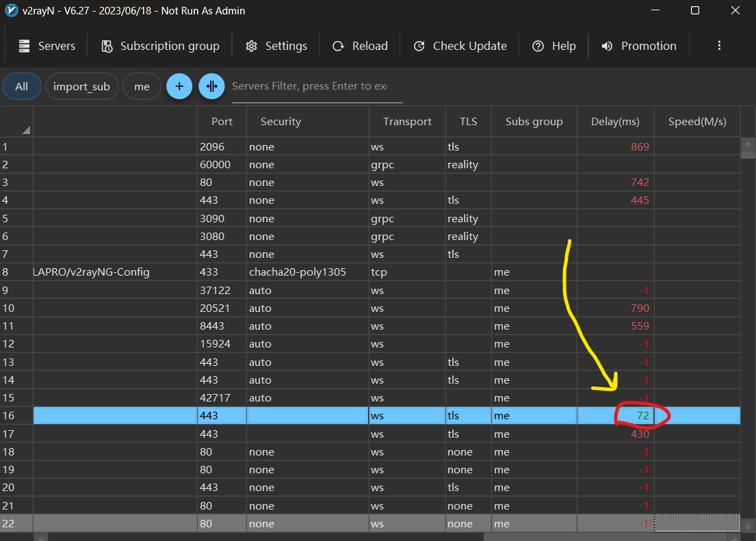The width and height of the screenshot is (756, 541).
Task: Click tcp transport cell
Action: coord(407,272)
